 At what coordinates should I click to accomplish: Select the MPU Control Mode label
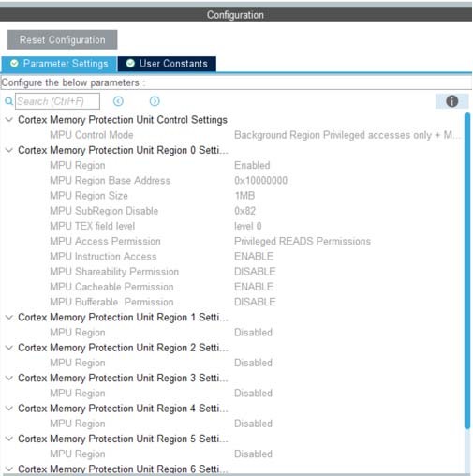pos(92,135)
